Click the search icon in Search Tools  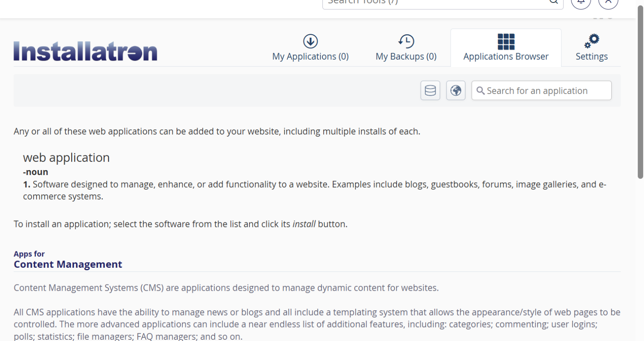coord(553,2)
